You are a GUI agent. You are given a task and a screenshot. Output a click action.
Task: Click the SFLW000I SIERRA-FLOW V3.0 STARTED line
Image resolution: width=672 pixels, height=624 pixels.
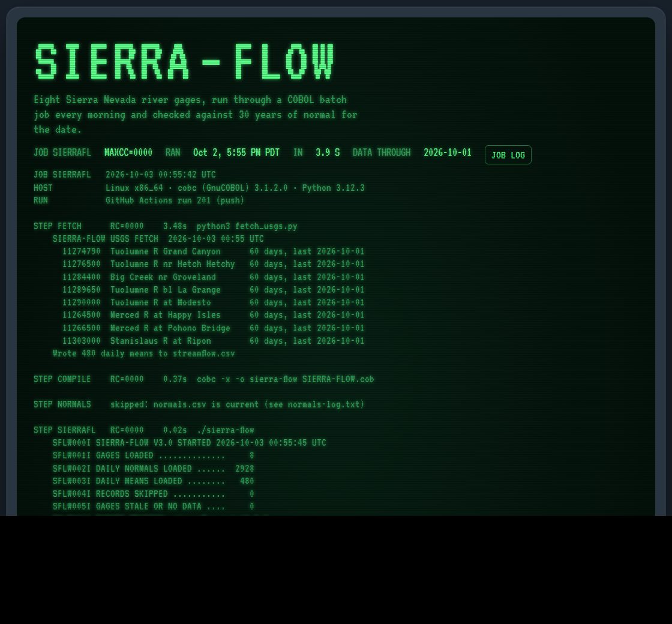click(x=190, y=443)
